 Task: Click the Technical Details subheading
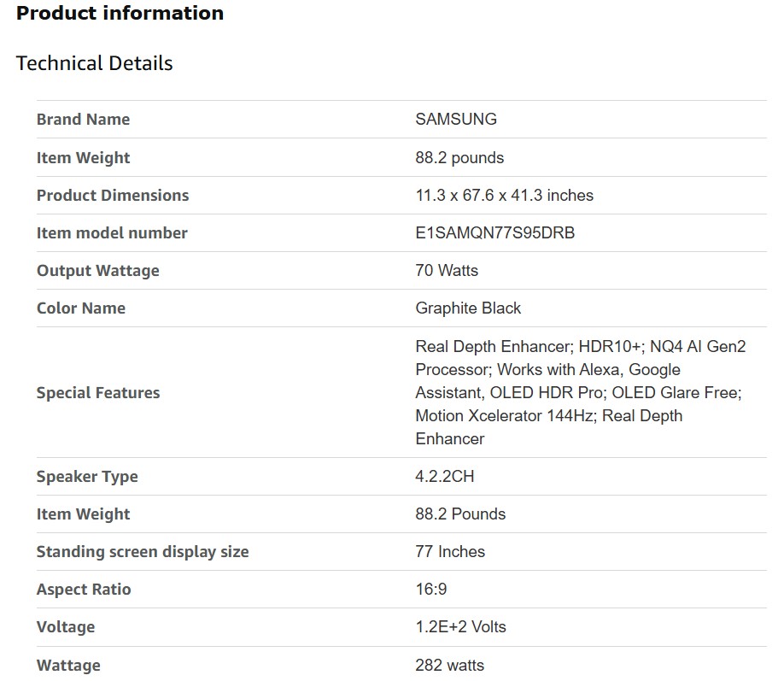[x=94, y=63]
